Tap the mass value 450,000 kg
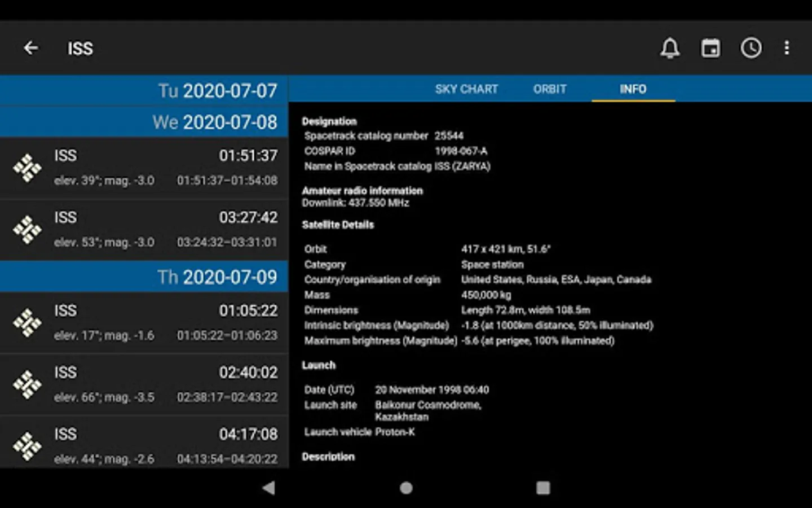The width and height of the screenshot is (812, 508). (x=486, y=295)
